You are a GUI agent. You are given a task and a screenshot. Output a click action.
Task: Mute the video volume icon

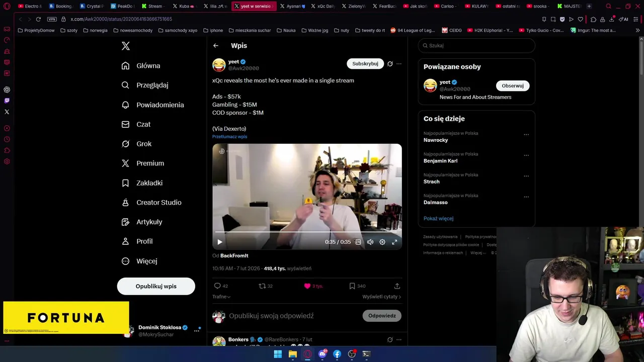click(370, 242)
